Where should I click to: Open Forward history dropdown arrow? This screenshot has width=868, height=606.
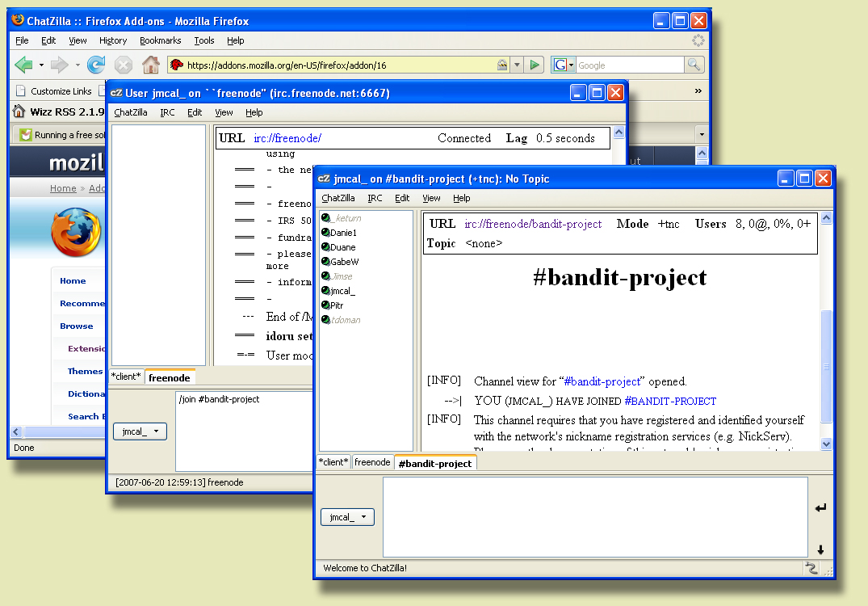click(78, 65)
